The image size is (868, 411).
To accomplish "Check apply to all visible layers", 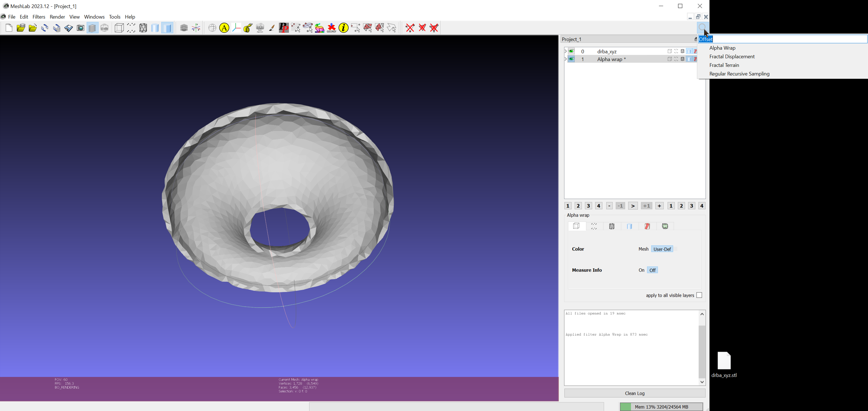I will (699, 295).
